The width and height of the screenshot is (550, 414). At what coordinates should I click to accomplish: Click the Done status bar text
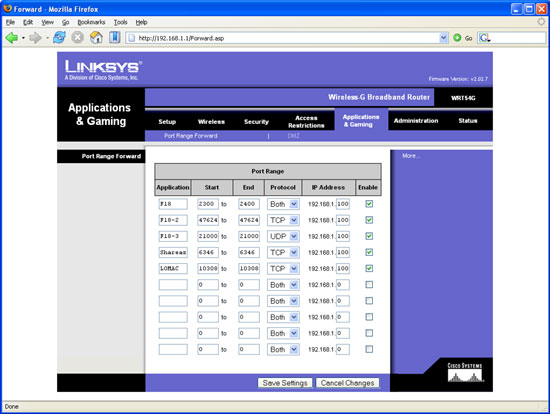pyautogui.click(x=12, y=406)
